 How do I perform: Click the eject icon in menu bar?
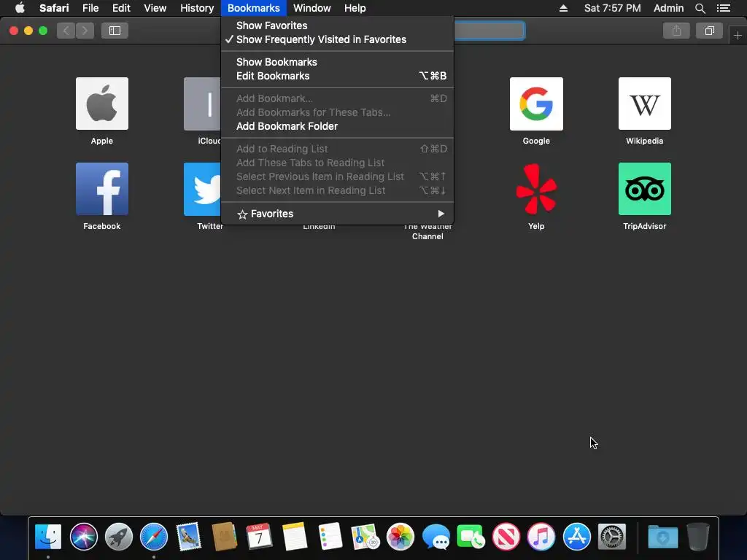pos(563,8)
